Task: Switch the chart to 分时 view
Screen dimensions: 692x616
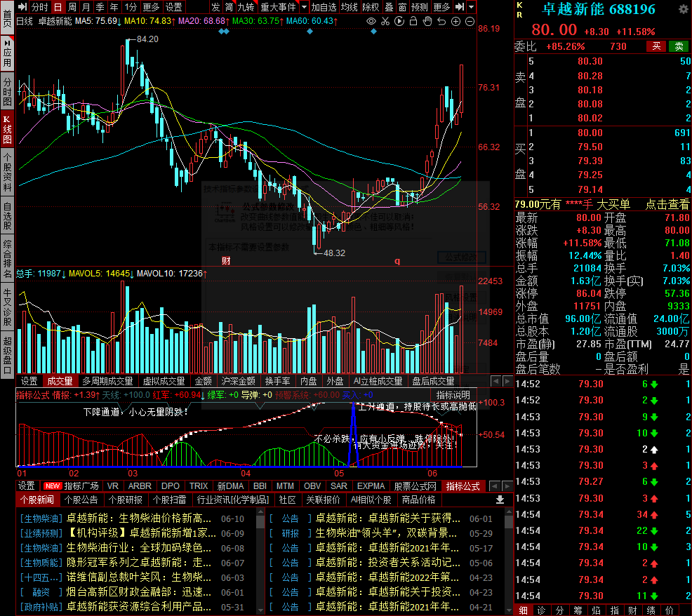Action: point(39,6)
